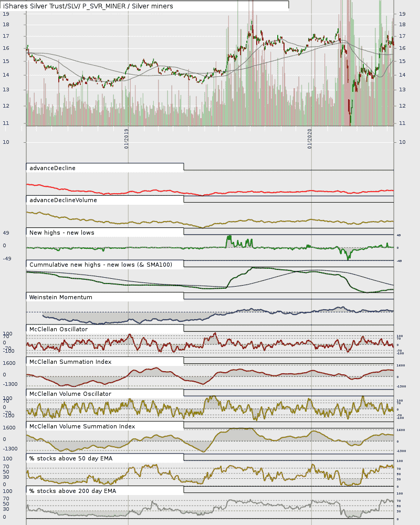Open the McClellan Volume Oscillator header
Viewport: 420px width, 525px height.
pos(70,394)
